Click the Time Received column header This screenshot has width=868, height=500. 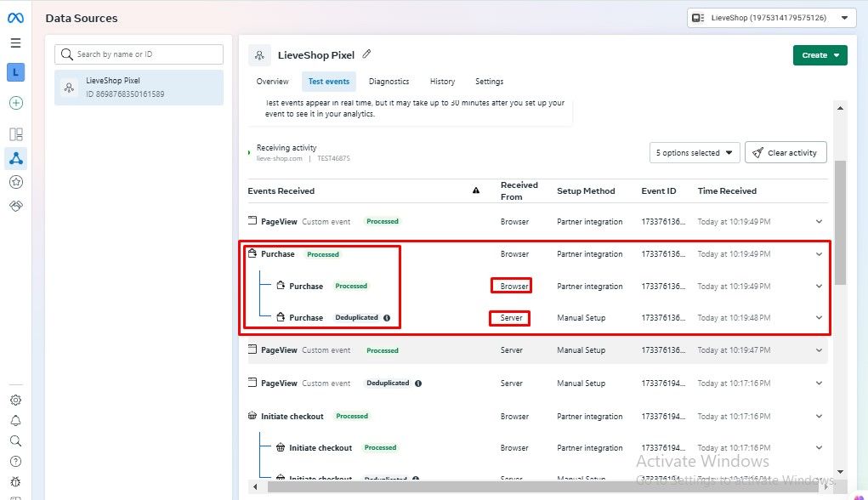pyautogui.click(x=727, y=191)
